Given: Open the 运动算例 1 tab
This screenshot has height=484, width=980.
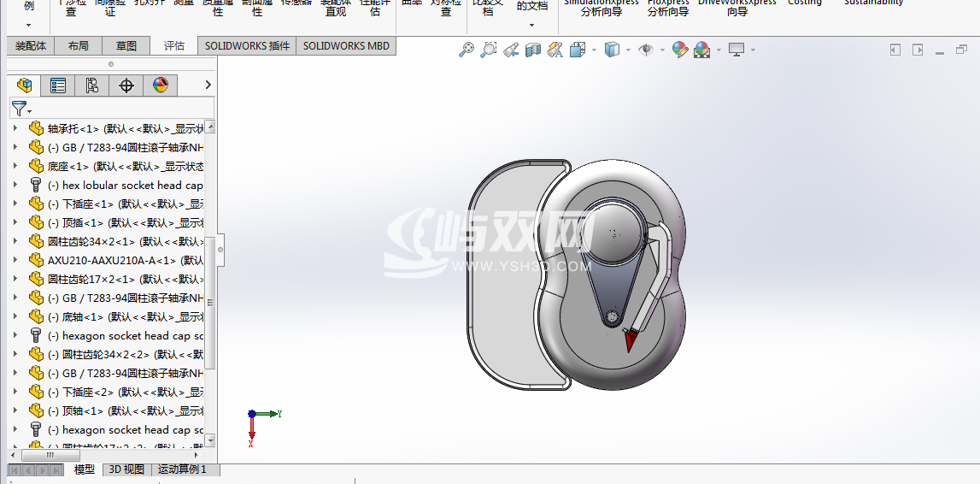Looking at the screenshot, I should [183, 469].
